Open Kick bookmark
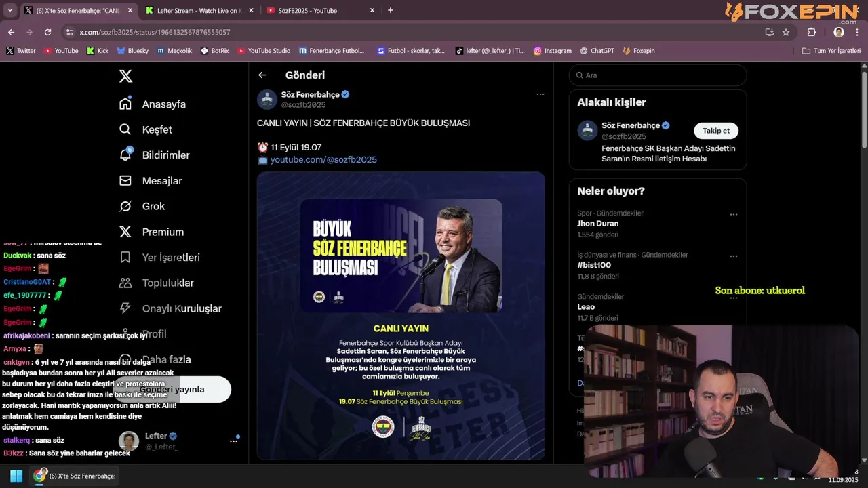The height and width of the screenshot is (488, 868). pos(98,51)
